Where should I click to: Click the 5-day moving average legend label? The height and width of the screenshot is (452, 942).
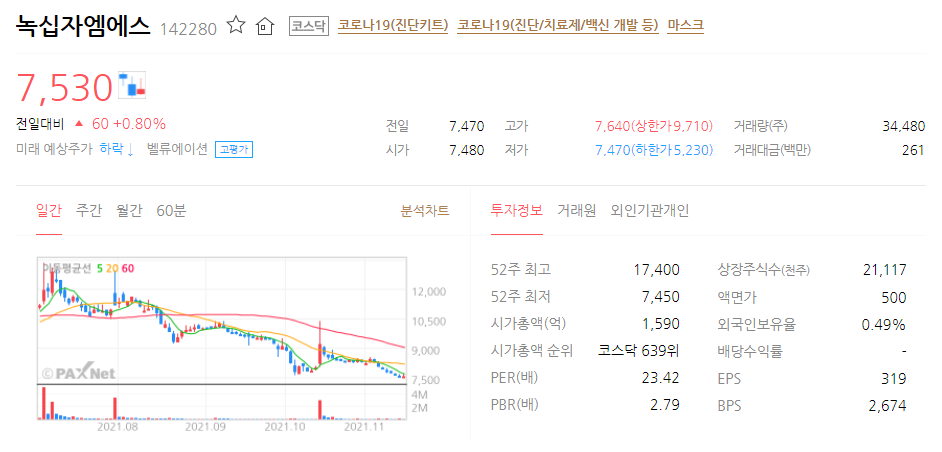point(99,269)
